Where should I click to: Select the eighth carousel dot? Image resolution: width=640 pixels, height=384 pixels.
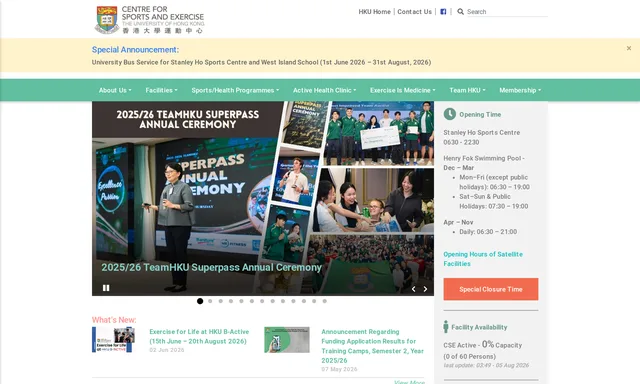point(273,301)
